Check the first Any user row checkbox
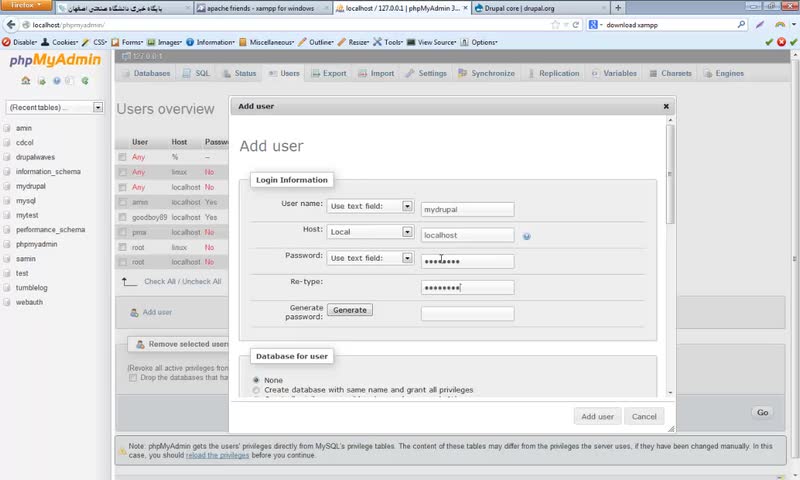Screen dimensions: 800x480 coord(122,157)
